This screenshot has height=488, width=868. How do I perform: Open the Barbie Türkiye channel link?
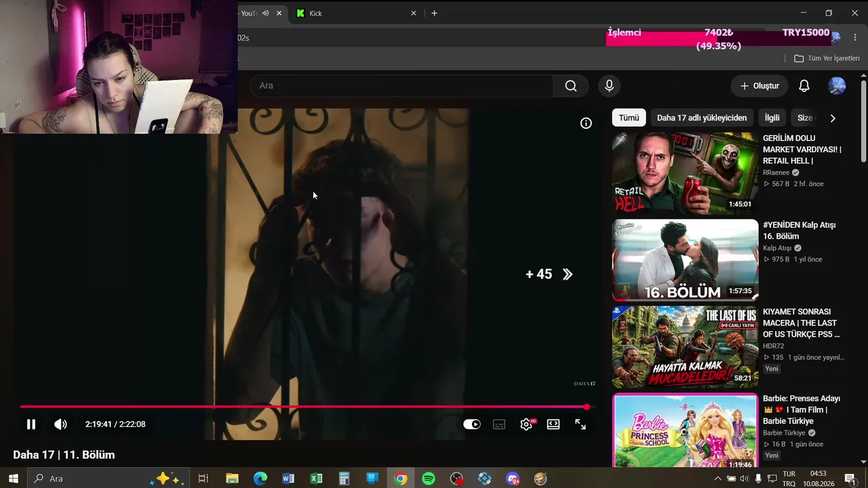point(785,433)
